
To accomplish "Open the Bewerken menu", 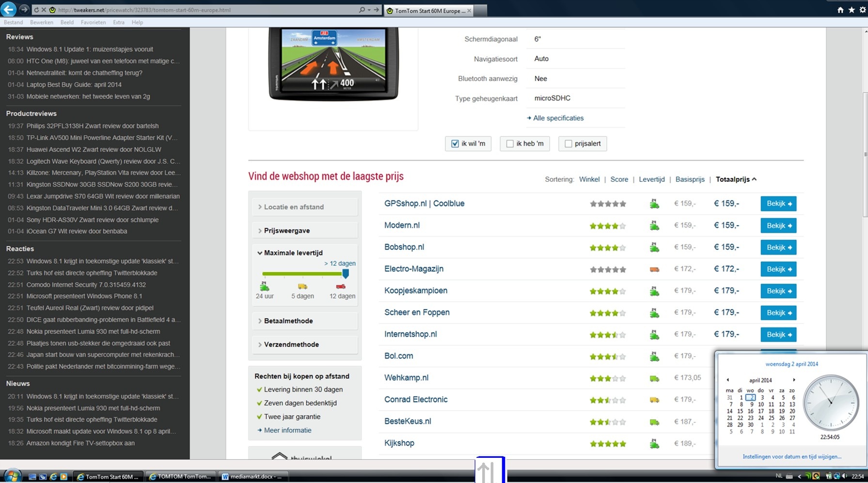I will pyautogui.click(x=42, y=22).
